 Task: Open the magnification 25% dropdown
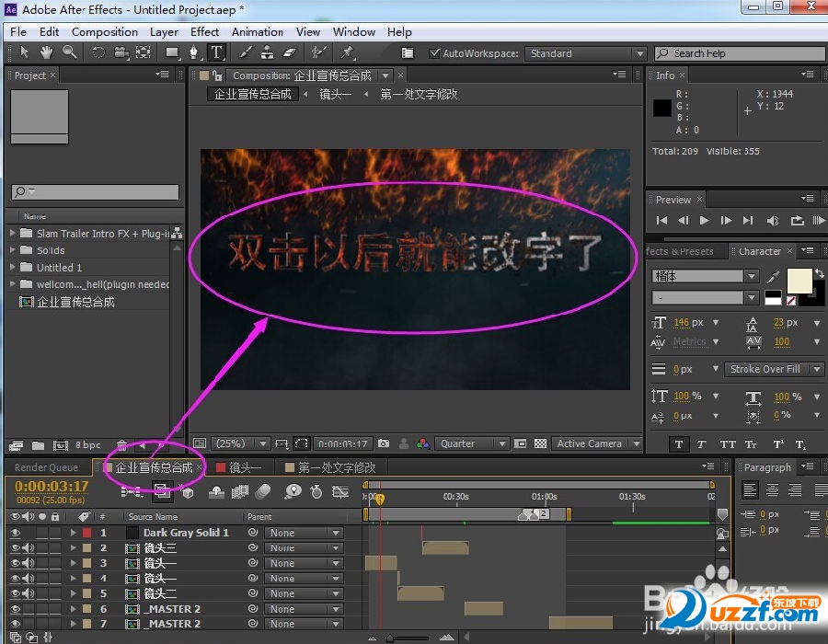coord(240,443)
